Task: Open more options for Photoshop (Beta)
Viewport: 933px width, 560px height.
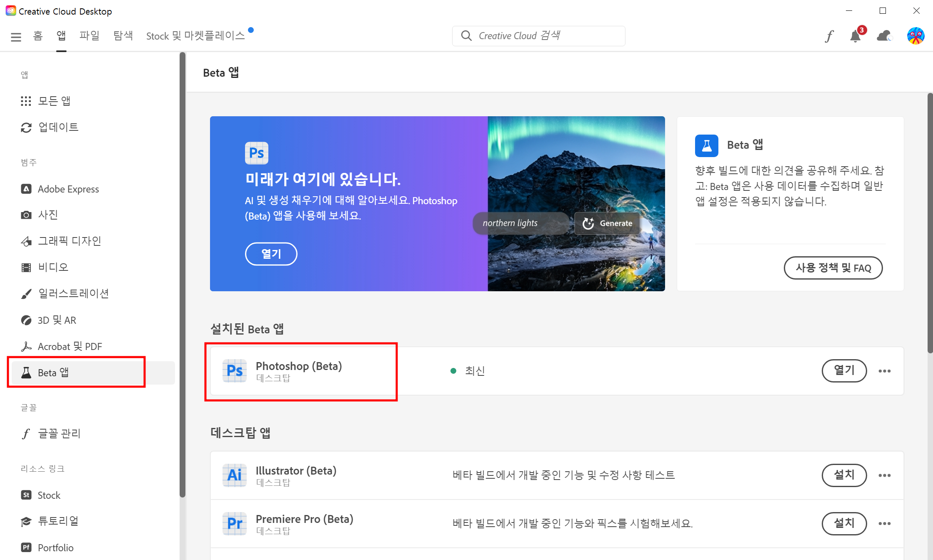Action: coord(884,371)
